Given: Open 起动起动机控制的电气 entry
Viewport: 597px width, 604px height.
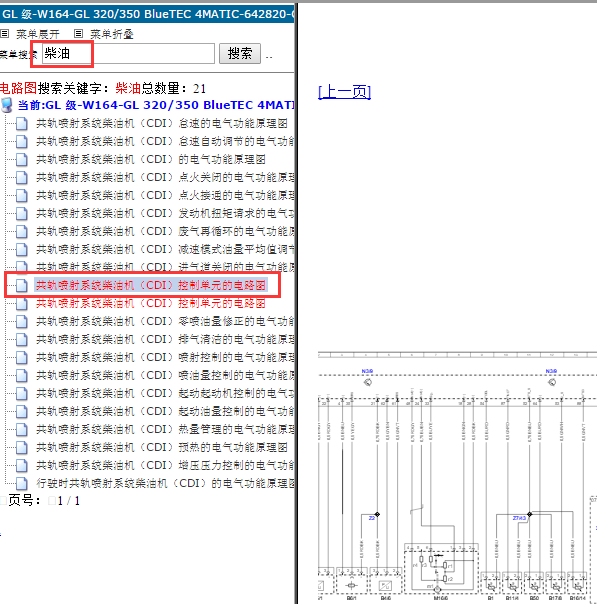Looking at the screenshot, I should point(165,393).
